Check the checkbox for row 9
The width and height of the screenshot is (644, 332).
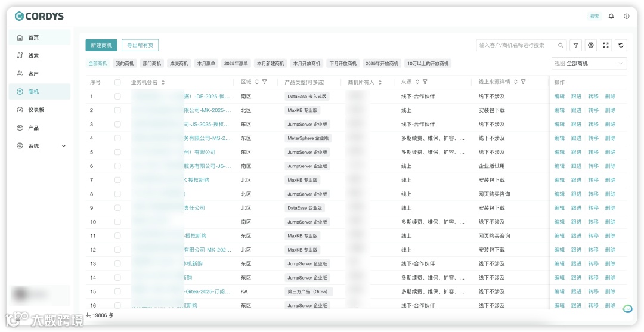click(117, 208)
